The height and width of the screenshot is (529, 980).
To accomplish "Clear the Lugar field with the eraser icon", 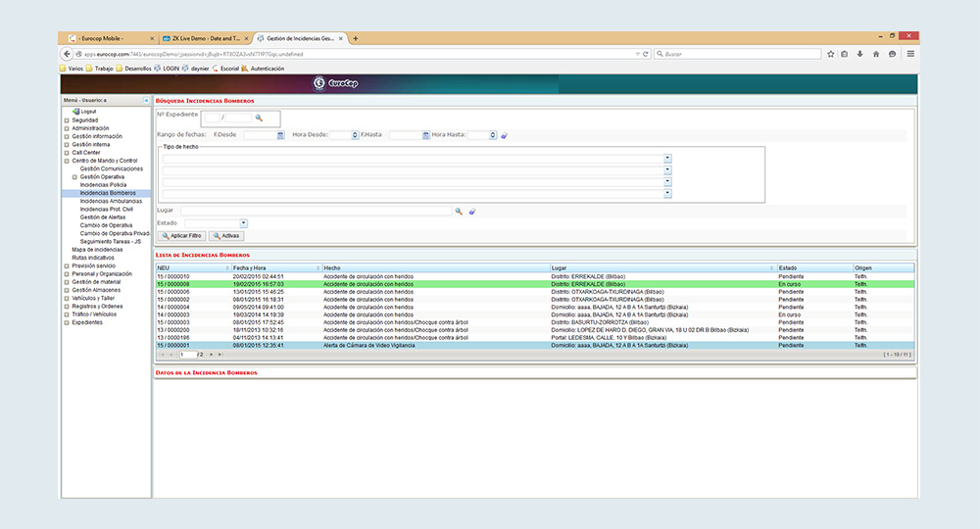I will 471,211.
